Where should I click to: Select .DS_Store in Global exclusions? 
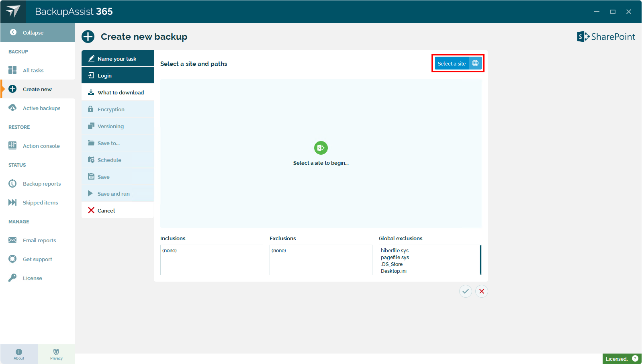[x=392, y=264]
